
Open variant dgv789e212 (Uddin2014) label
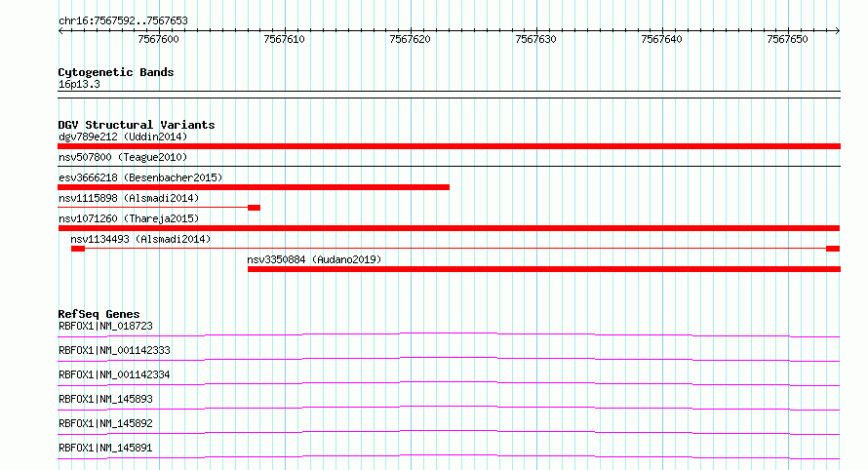tap(123, 137)
